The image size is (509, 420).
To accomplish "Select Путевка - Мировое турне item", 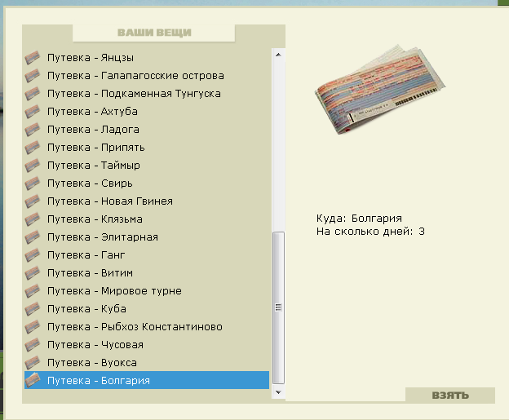I will coord(147,291).
